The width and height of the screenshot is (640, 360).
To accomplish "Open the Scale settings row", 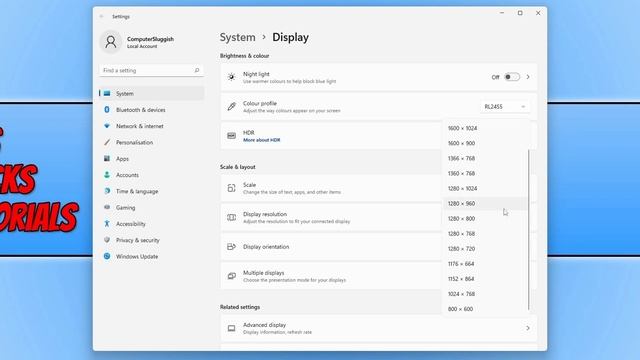I will [x=331, y=188].
